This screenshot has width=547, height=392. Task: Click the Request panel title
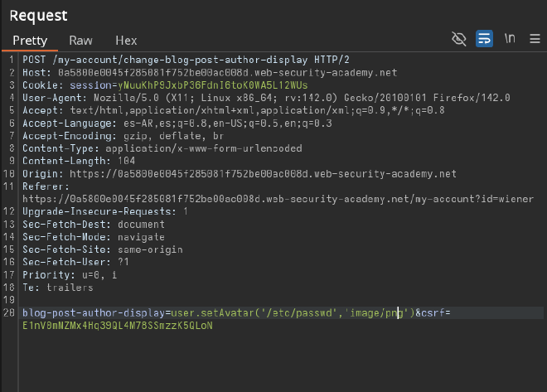pos(38,15)
